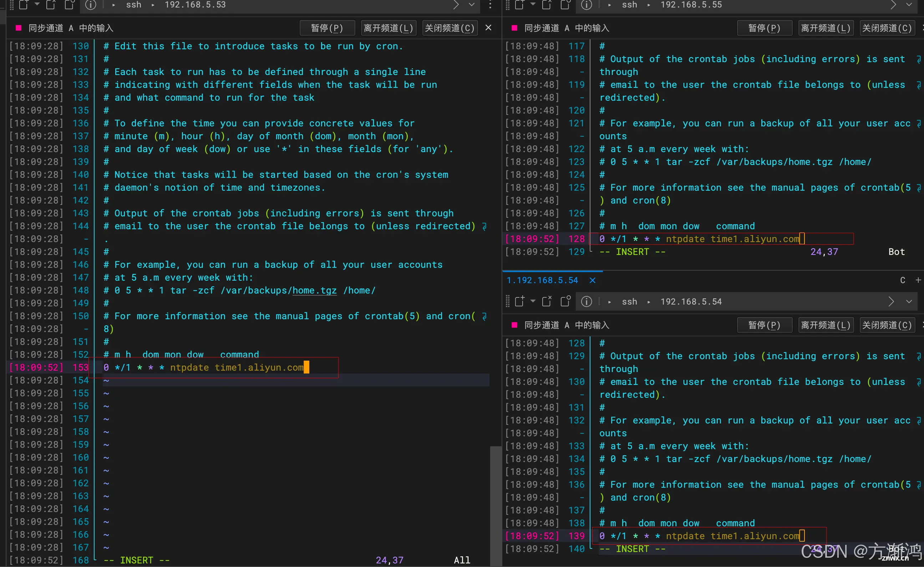This screenshot has width=924, height=567.
Task: Open new session dropdown arrow in 192.168.5.54 pane
Action: point(533,301)
